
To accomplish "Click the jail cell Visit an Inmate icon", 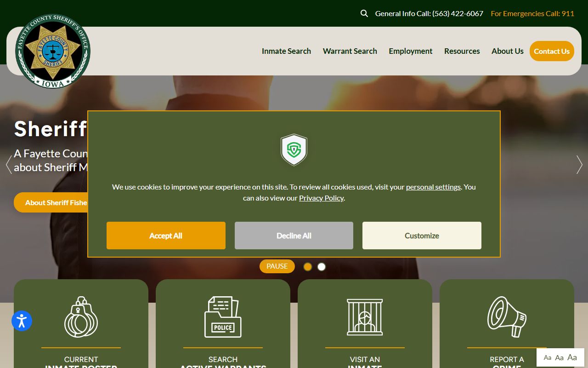I will point(365,317).
